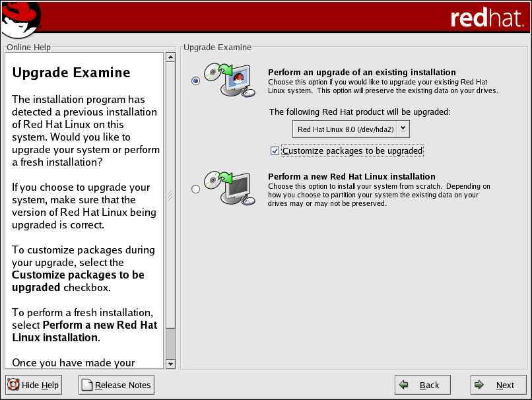The height and width of the screenshot is (400, 532).
Task: Click the Next button's right arrow icon
Action: (481, 385)
